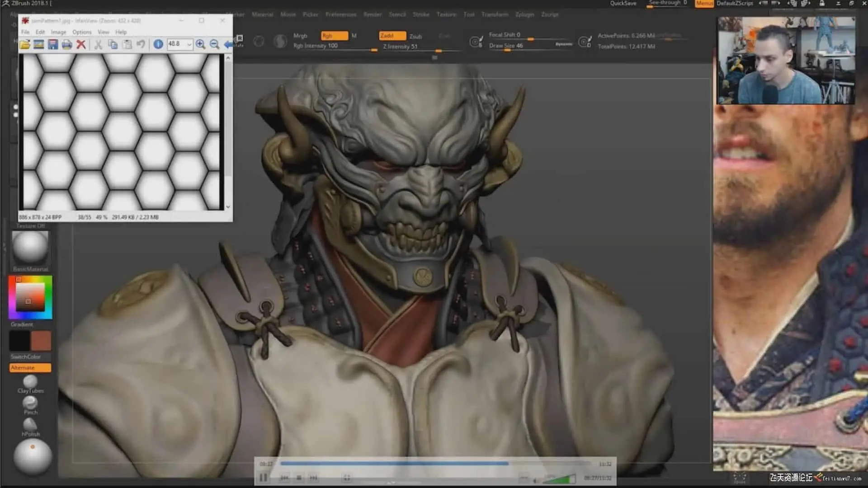Pause the video playback
868x488 pixels.
(263, 478)
